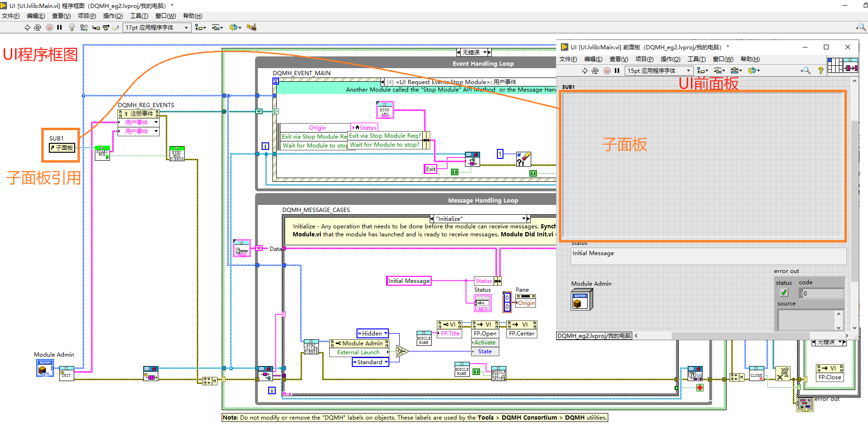Toggle status checkmark in error out cluster
Screen dimensions: 868x437
pos(784,293)
